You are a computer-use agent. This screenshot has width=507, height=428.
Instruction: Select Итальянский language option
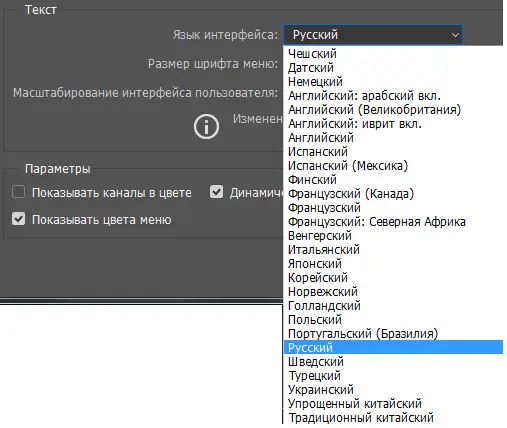393,250
